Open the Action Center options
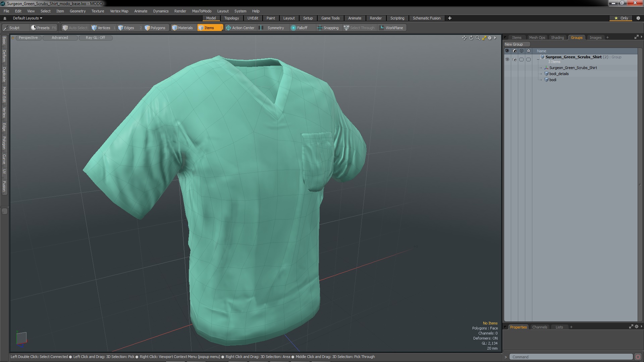 pyautogui.click(x=240, y=28)
